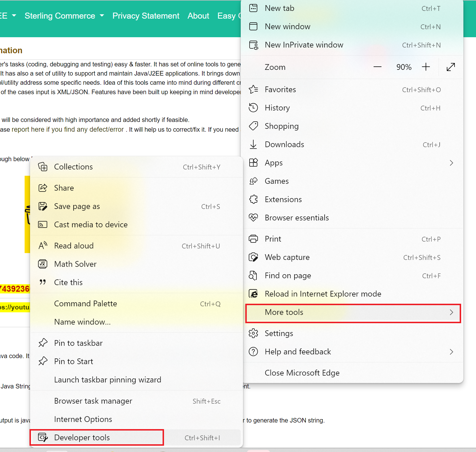Click the New tab icon
The height and width of the screenshot is (452, 476).
253,8
